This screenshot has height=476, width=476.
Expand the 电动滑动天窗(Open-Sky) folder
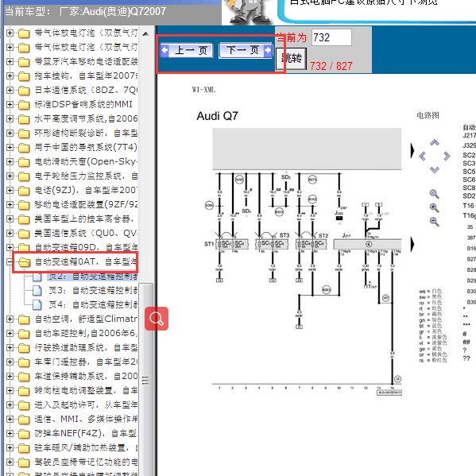point(10,161)
